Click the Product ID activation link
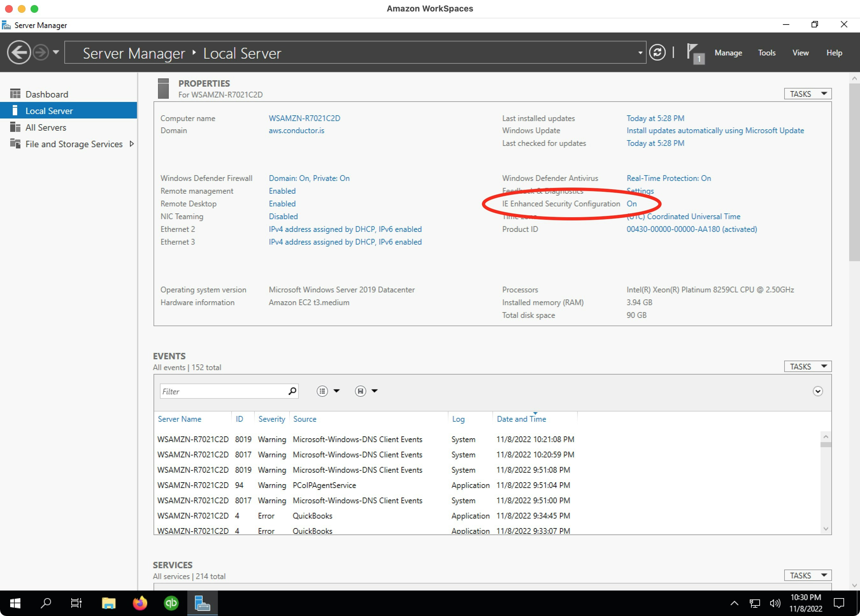 coord(692,229)
